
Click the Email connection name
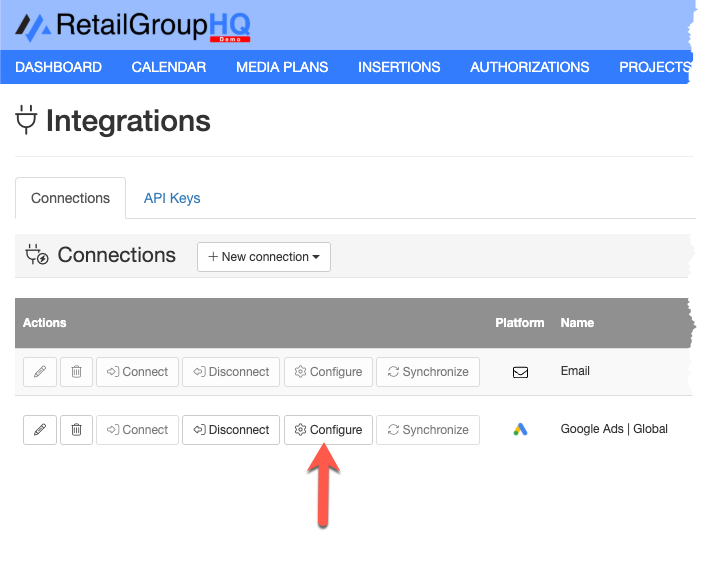(575, 371)
